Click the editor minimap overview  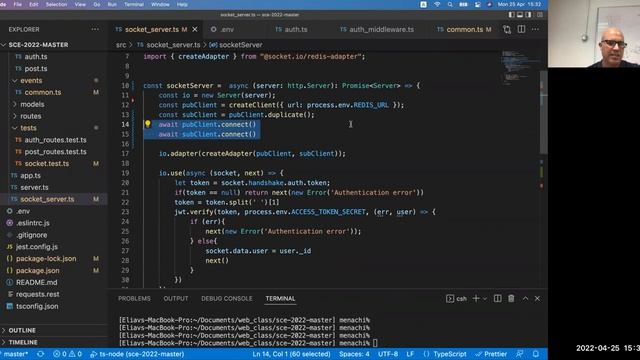coord(519,67)
